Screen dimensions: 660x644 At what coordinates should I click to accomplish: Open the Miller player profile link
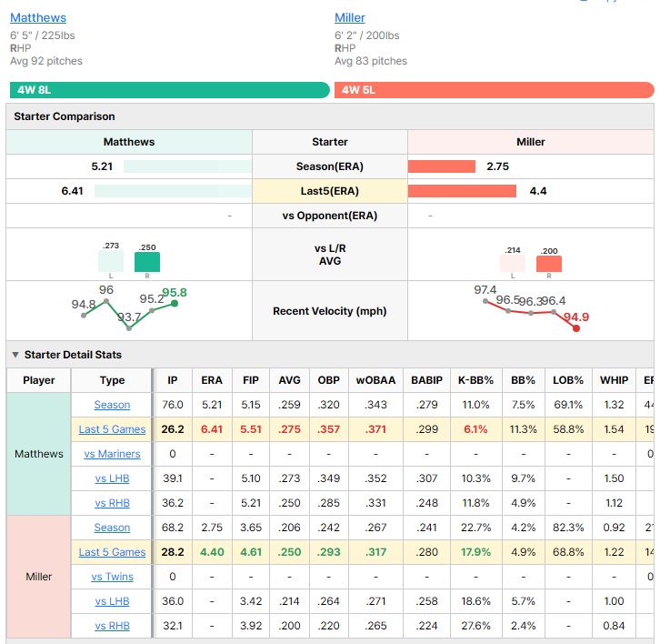pyautogui.click(x=350, y=17)
